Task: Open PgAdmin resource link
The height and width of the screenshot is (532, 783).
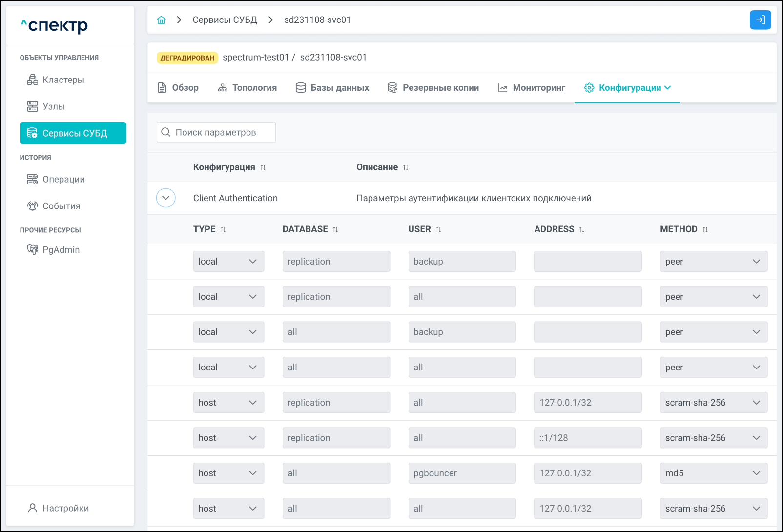Action: (x=61, y=250)
